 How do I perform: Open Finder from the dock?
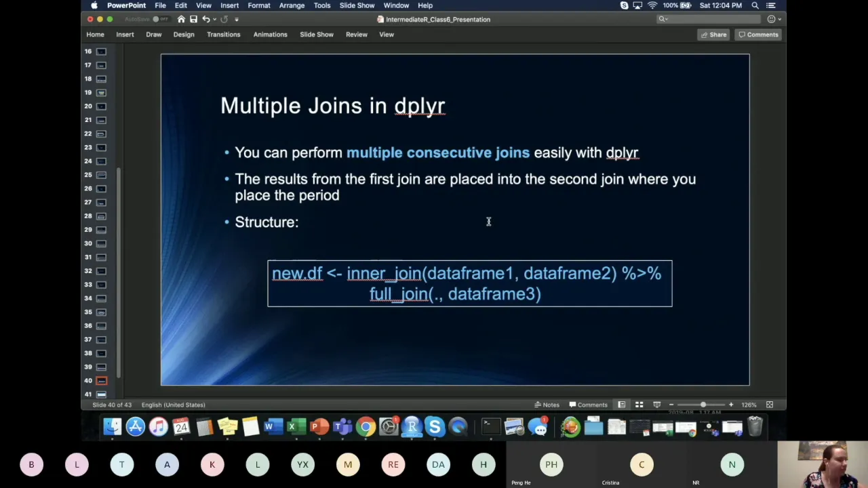[x=113, y=426]
